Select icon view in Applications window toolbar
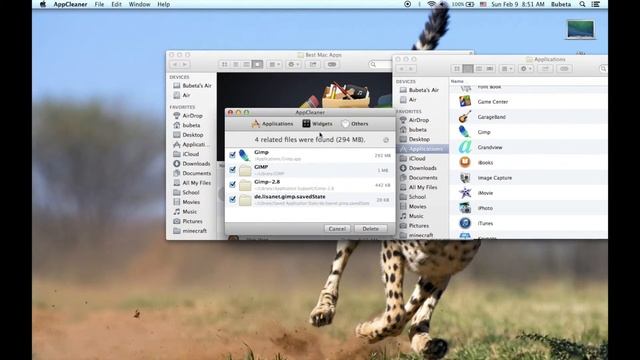Viewport: 640px width, 360px height. pos(457,69)
